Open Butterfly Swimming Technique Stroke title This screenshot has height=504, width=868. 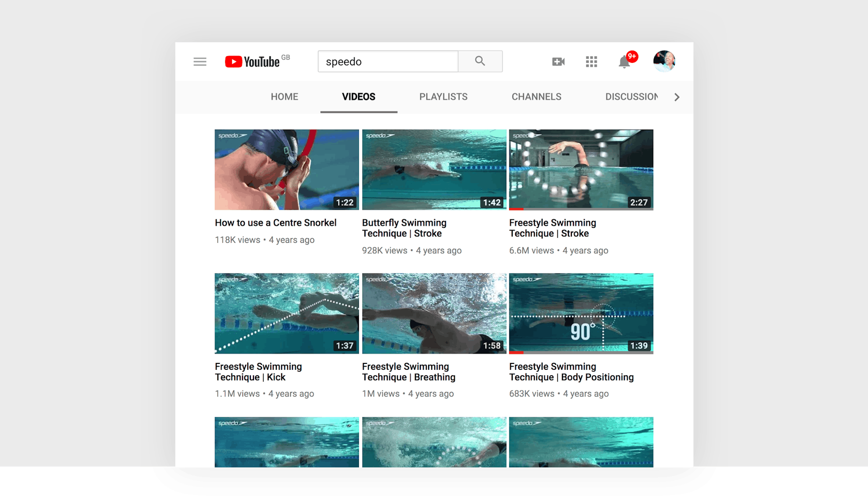(404, 228)
